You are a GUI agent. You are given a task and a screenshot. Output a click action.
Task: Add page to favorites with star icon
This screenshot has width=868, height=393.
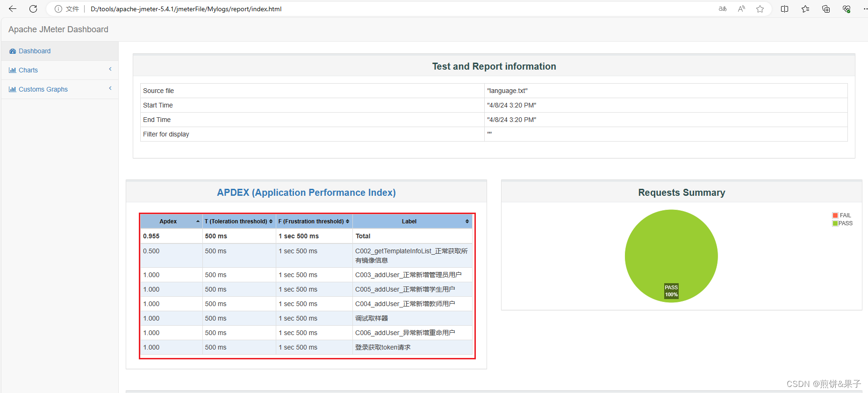(760, 9)
